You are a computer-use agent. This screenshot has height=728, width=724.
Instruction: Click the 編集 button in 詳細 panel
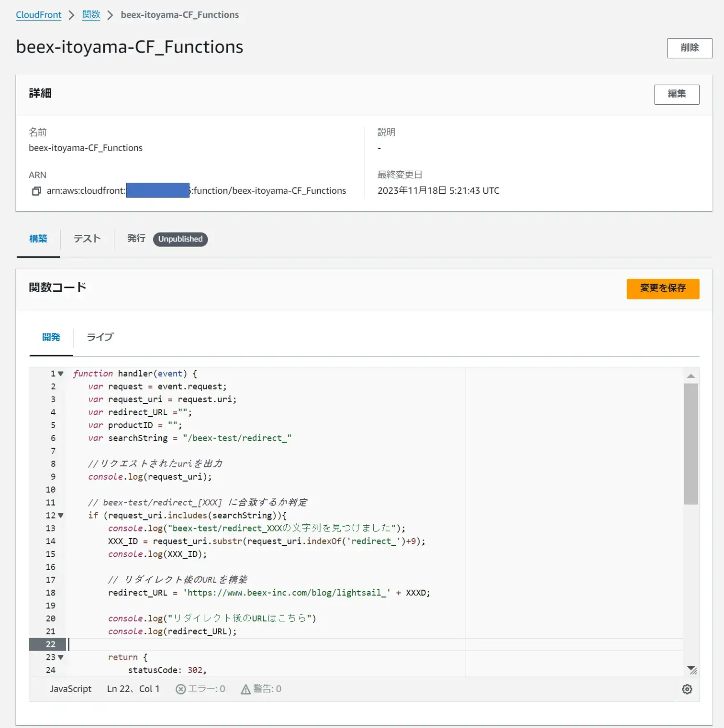tap(677, 94)
